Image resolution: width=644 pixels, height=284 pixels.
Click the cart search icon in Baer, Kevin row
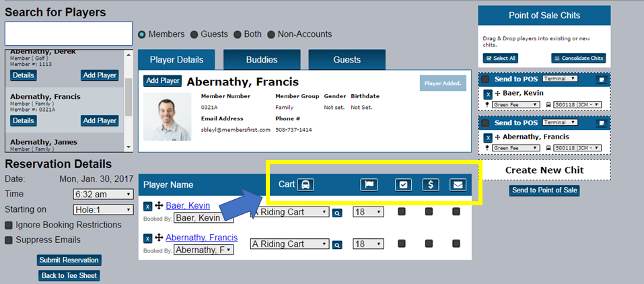[x=336, y=213]
